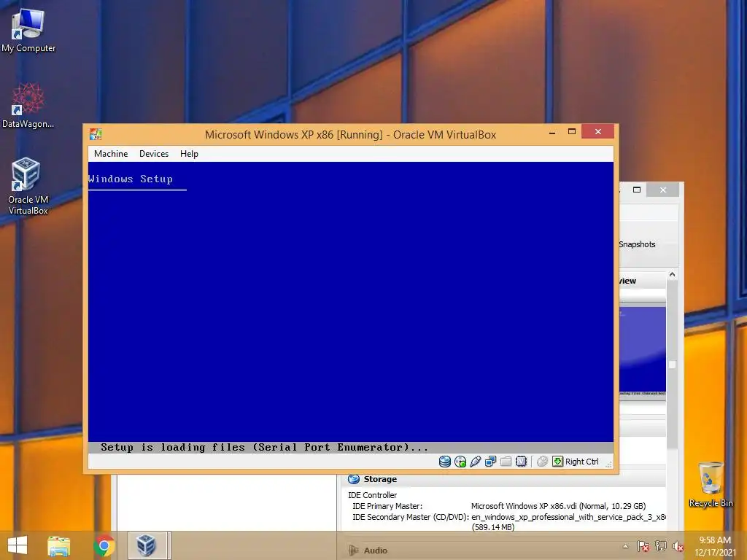This screenshot has width=747, height=560.
Task: Click the green keyboard capture arrow icon
Action: point(557,462)
